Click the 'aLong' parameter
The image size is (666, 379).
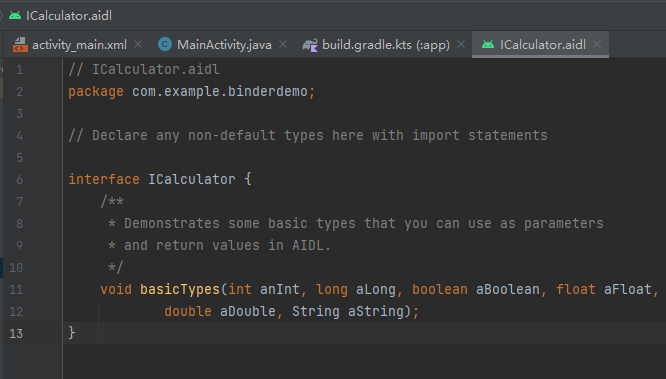click(376, 290)
